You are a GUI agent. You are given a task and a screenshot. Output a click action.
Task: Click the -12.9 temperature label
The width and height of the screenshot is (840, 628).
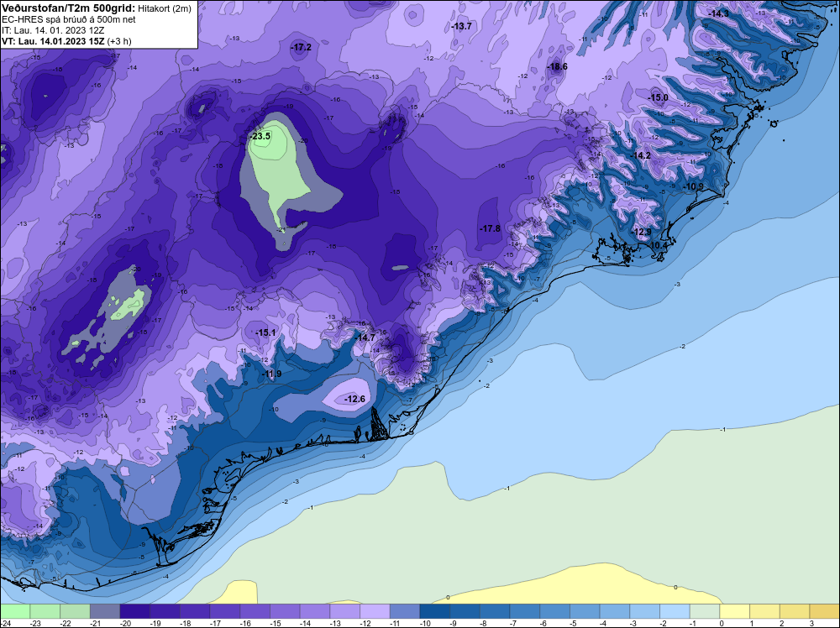(x=641, y=232)
